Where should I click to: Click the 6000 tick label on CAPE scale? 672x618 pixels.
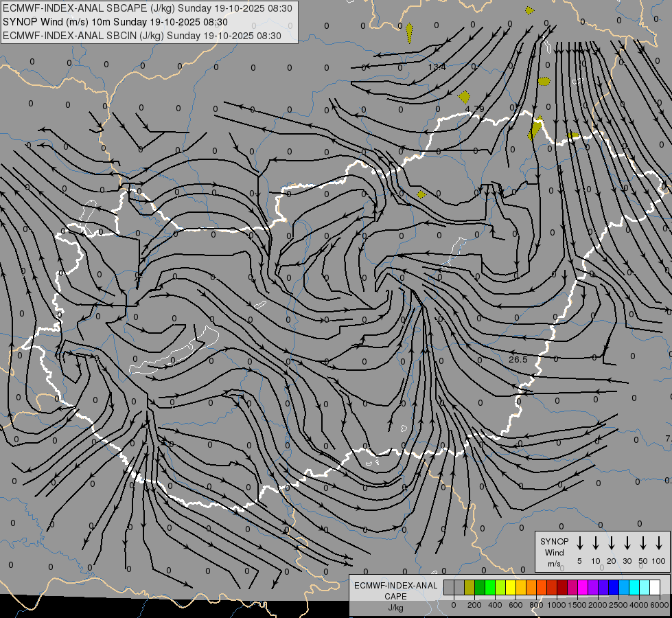click(x=660, y=605)
